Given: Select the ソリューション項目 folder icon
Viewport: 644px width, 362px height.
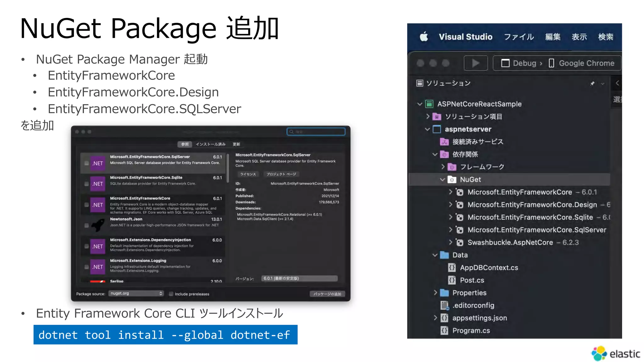Looking at the screenshot, I should [x=437, y=117].
